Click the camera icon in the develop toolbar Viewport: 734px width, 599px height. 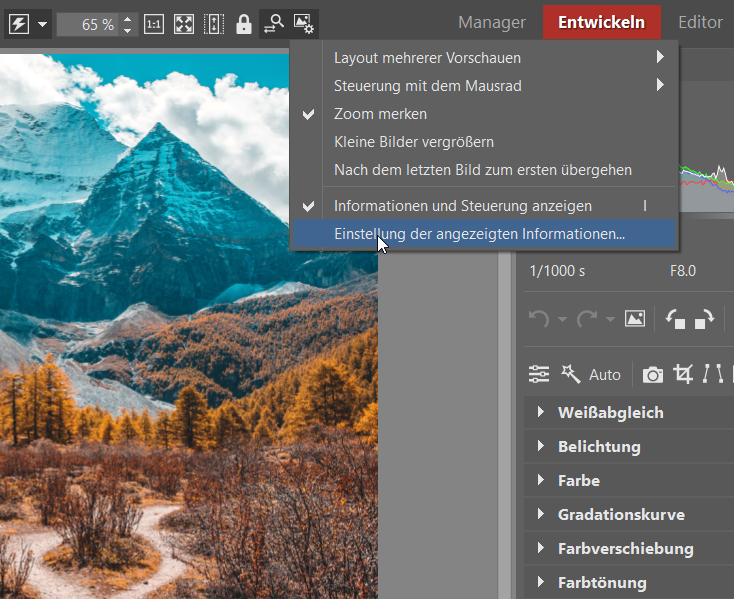tap(653, 375)
